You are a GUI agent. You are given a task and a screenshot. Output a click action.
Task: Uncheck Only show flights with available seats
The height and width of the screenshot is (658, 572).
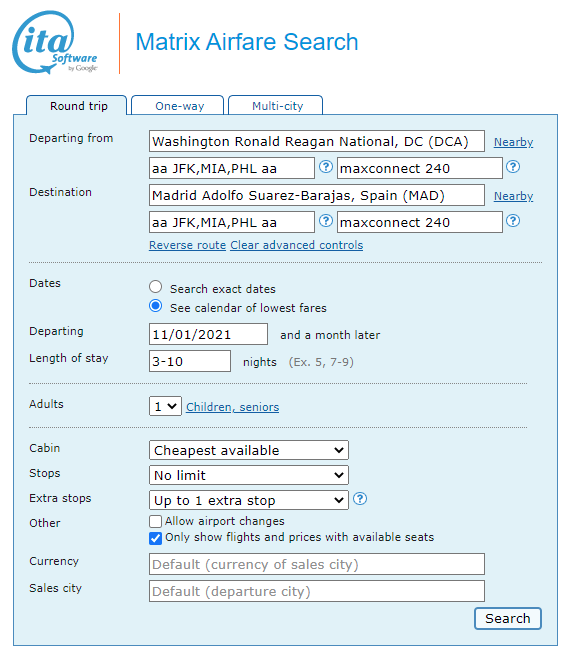click(x=155, y=538)
